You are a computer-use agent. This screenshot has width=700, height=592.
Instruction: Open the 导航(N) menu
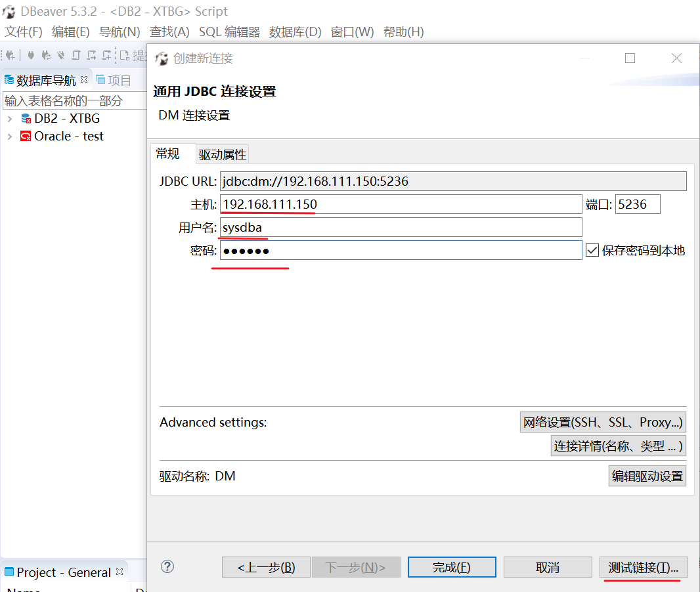point(120,32)
